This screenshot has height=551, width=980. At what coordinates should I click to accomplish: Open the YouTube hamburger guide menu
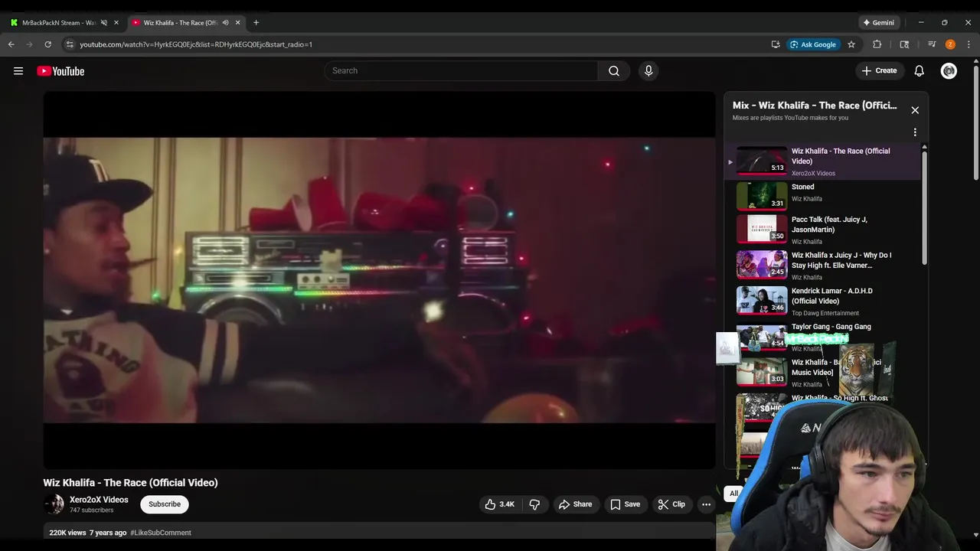(x=18, y=71)
